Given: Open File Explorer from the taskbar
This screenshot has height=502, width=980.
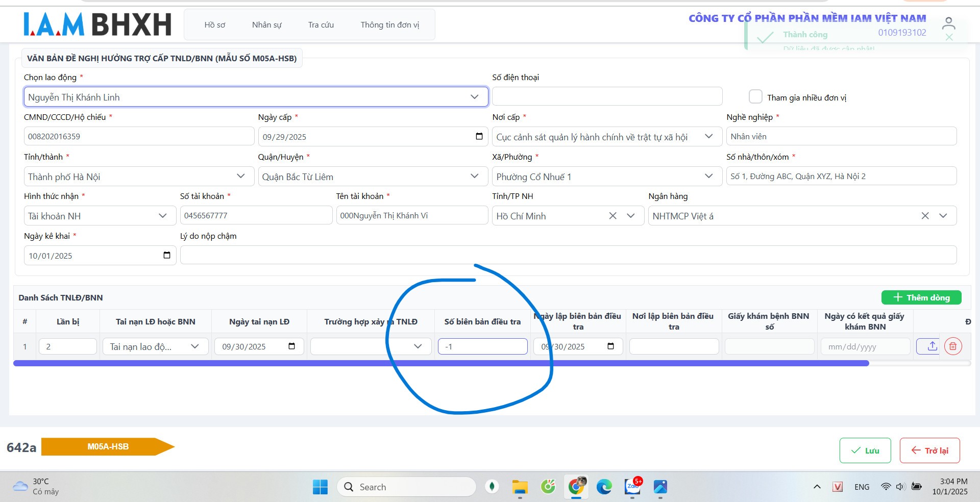Looking at the screenshot, I should click(520, 487).
